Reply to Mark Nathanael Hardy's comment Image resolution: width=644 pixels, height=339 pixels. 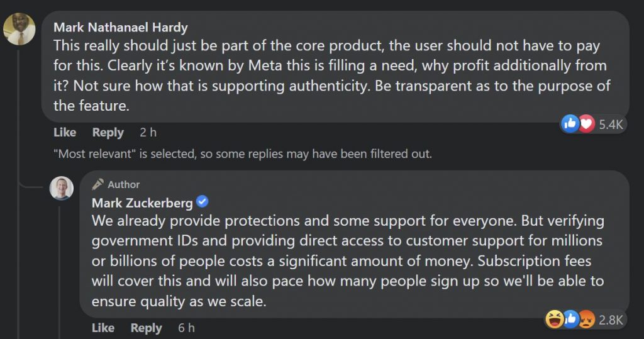tap(108, 132)
